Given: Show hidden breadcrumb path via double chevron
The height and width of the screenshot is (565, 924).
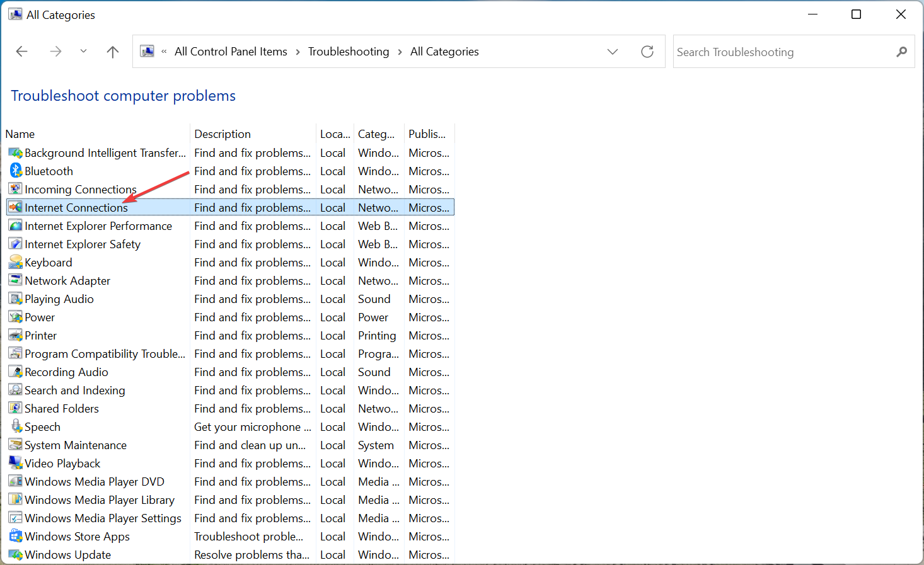Looking at the screenshot, I should pyautogui.click(x=164, y=52).
